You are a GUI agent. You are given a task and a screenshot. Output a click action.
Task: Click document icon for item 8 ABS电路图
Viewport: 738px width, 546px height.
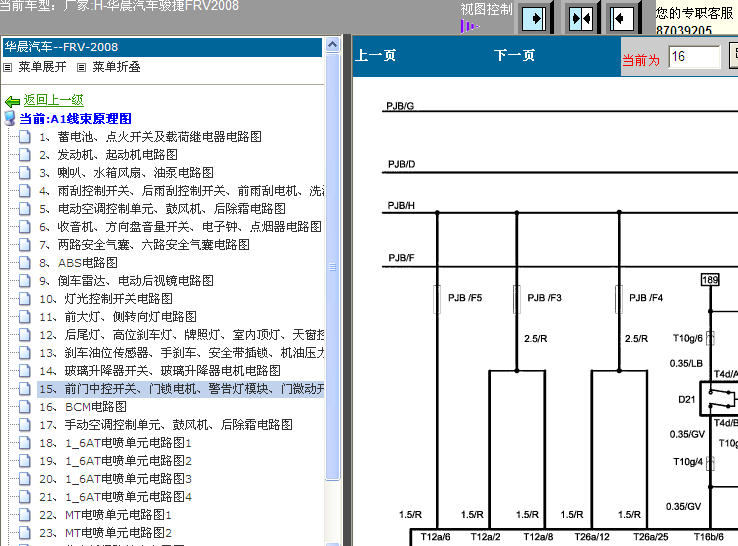click(24, 263)
